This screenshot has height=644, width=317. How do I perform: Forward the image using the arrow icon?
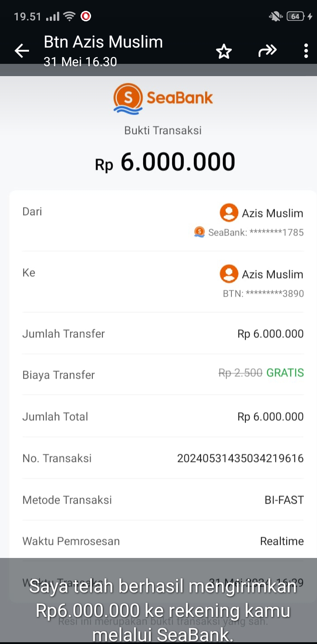[267, 51]
